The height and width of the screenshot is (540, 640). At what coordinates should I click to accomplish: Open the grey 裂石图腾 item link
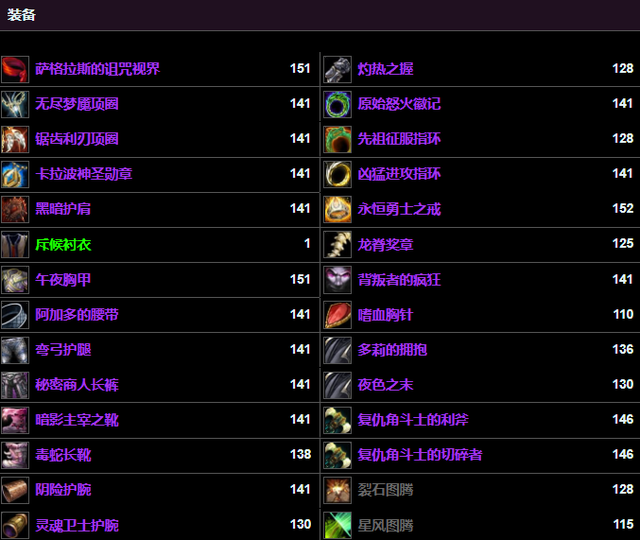pyautogui.click(x=385, y=490)
